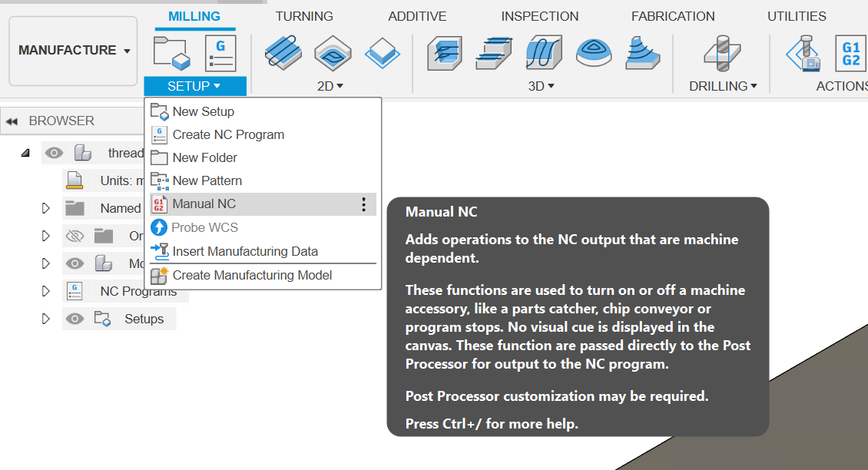Click three-dot options beside Manual NC

pyautogui.click(x=363, y=204)
